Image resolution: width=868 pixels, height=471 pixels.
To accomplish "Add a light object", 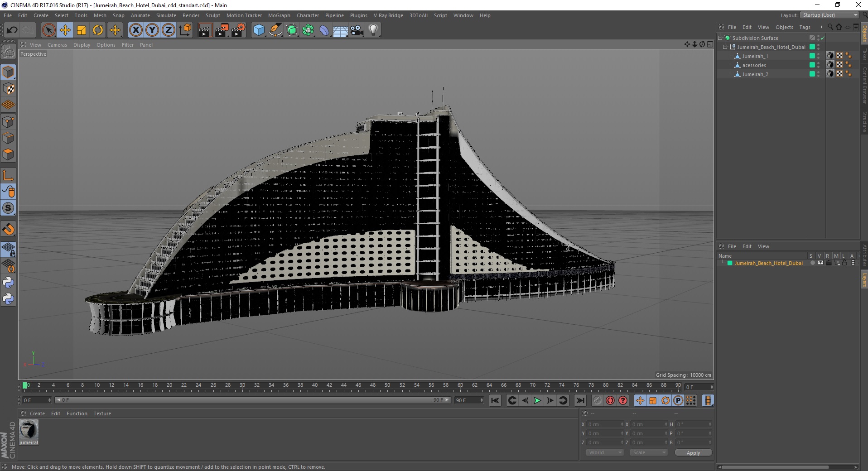I will [373, 30].
